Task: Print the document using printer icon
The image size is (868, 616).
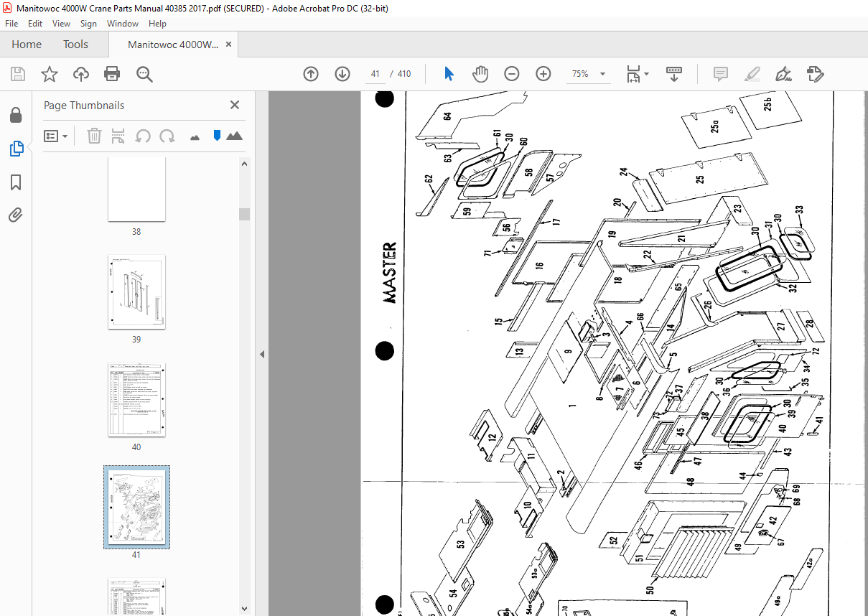Action: tap(112, 74)
